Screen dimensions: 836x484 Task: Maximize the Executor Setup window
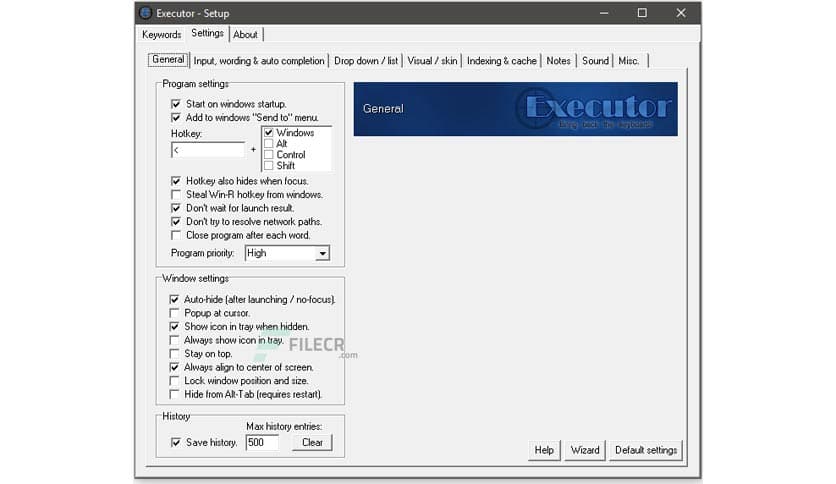[x=642, y=13]
